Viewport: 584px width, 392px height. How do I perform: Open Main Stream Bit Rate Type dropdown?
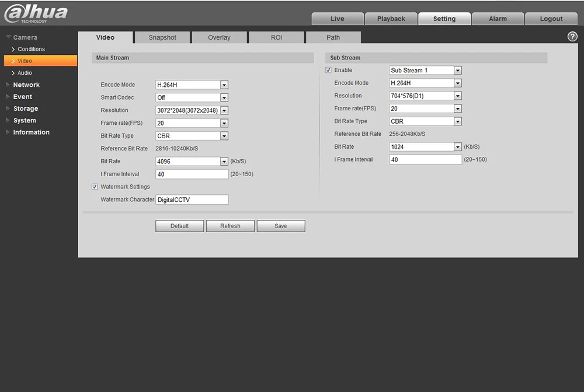pos(192,136)
